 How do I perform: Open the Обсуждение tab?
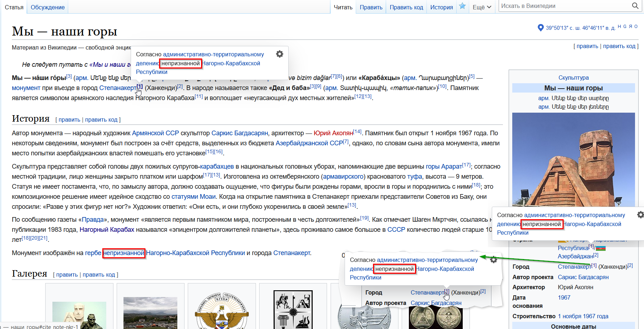point(48,7)
